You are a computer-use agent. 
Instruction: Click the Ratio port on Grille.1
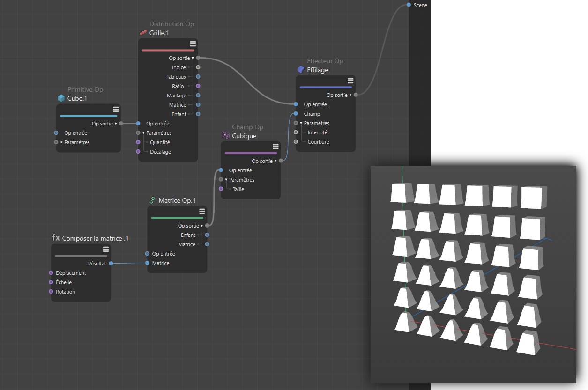198,86
